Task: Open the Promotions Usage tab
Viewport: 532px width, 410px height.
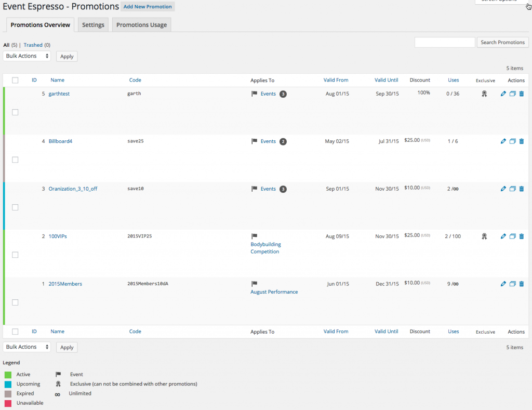Action: coord(141,25)
